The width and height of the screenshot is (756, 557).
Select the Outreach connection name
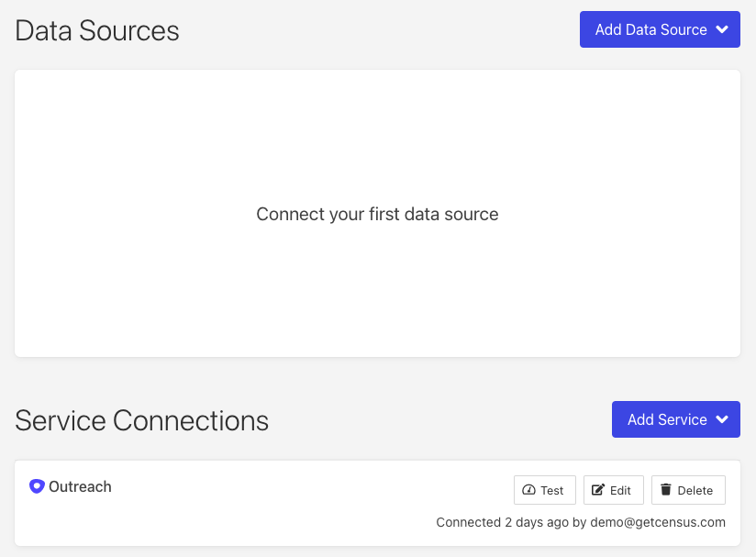pos(80,486)
